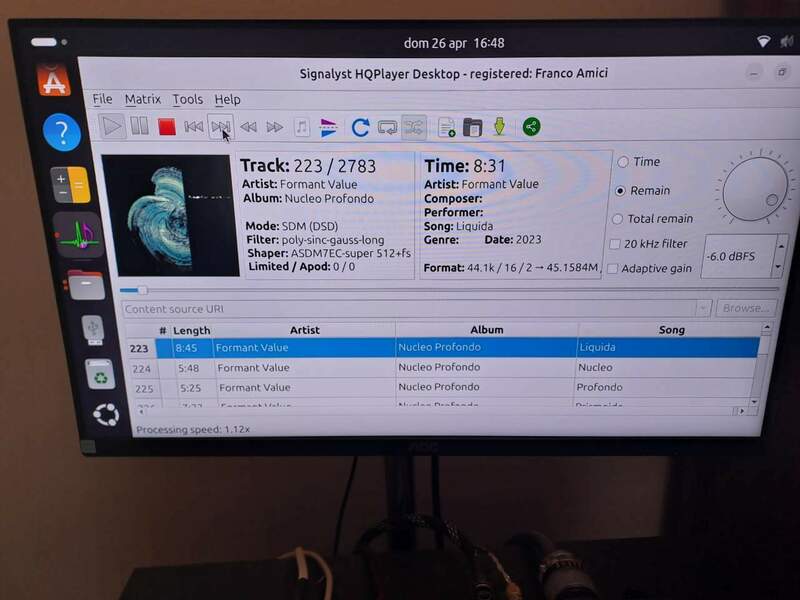The height and width of the screenshot is (600, 800).
Task: Skip to the next track
Action: pos(220,126)
